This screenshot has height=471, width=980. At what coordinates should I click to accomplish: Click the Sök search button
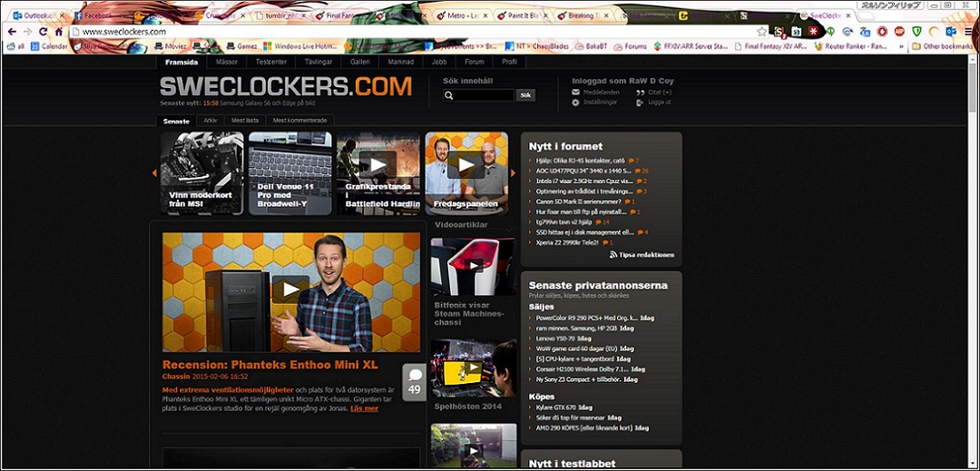pos(525,95)
